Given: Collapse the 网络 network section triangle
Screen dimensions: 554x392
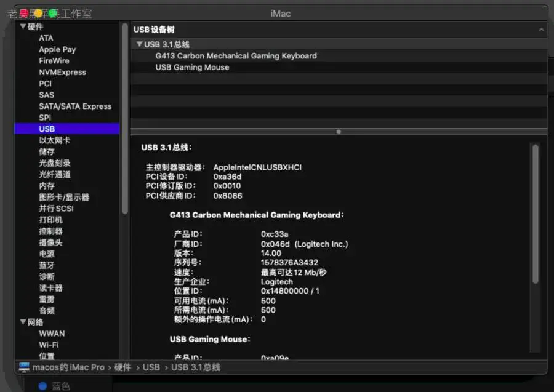Looking at the screenshot, I should pos(23,322).
